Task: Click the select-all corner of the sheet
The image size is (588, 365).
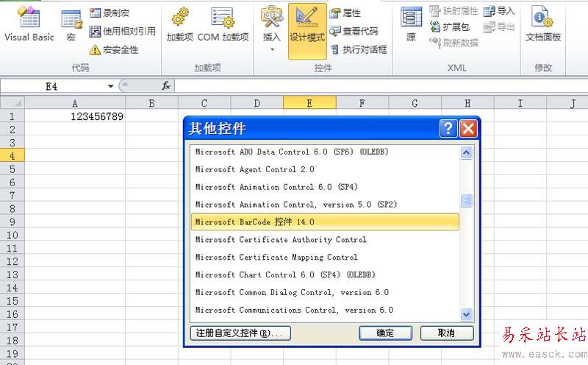Action: pyautogui.click(x=12, y=103)
